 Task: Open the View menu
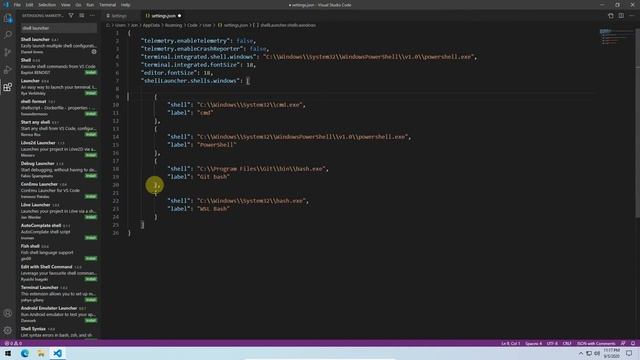pyautogui.click(x=66, y=5)
